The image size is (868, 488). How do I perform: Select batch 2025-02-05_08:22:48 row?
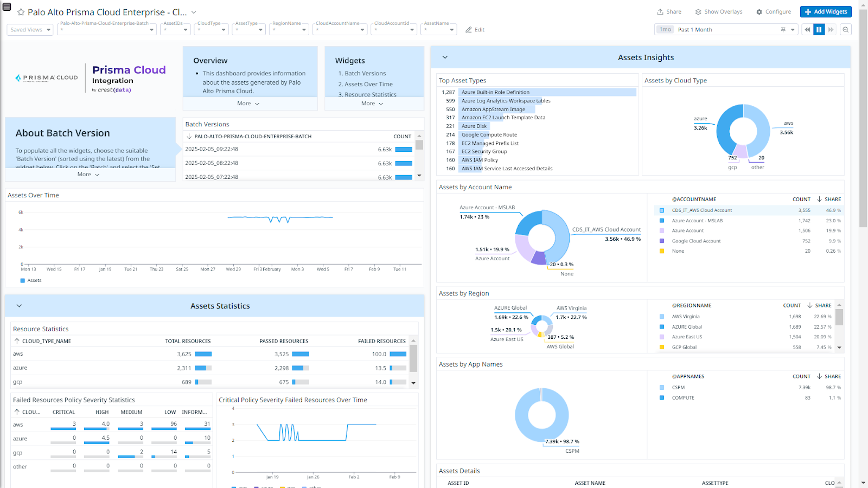(x=299, y=163)
